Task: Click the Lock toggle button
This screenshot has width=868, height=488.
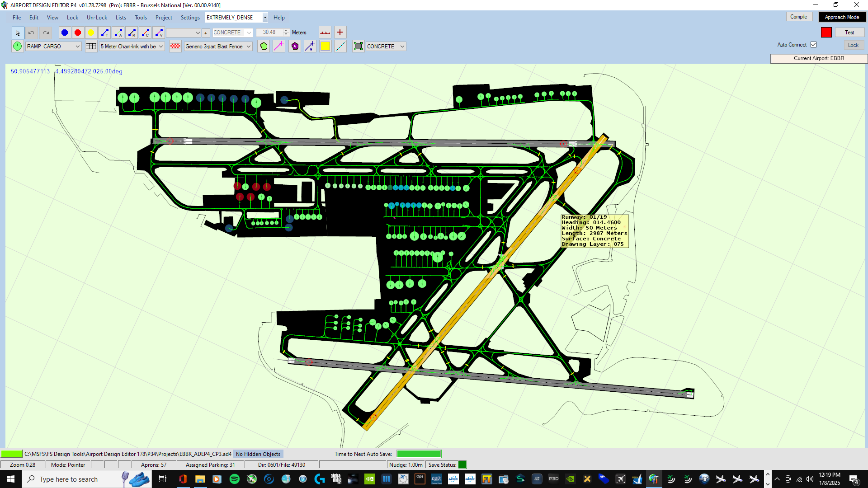Action: click(853, 45)
